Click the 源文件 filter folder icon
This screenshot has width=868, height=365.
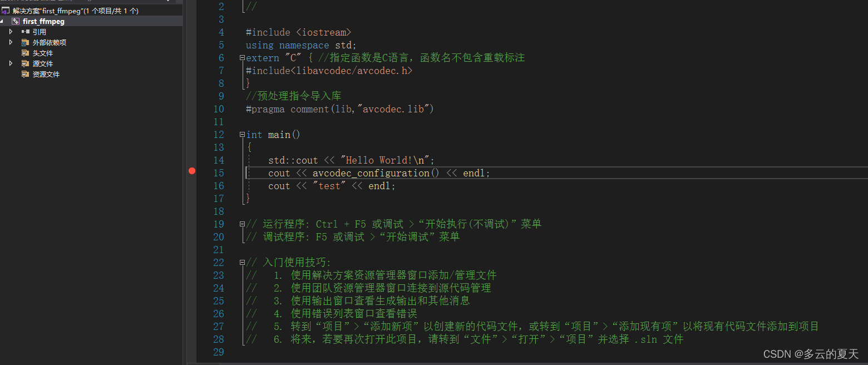click(x=26, y=64)
